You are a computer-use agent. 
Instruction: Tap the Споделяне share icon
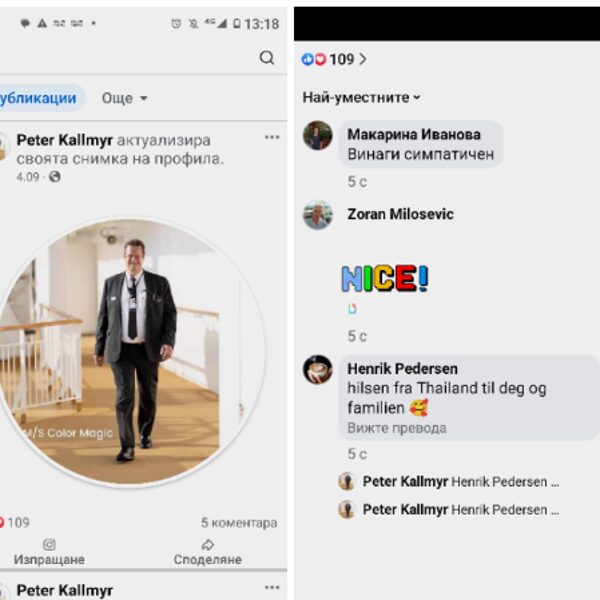(x=208, y=545)
